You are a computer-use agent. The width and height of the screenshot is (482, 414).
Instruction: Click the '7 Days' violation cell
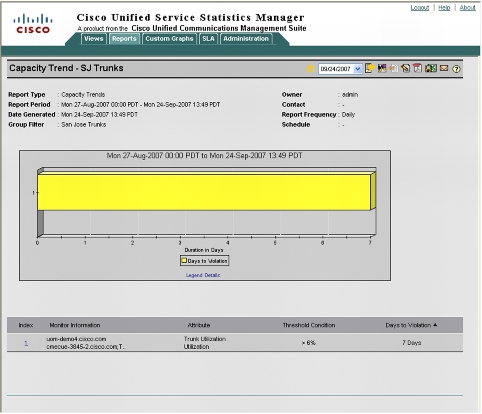[x=411, y=343]
